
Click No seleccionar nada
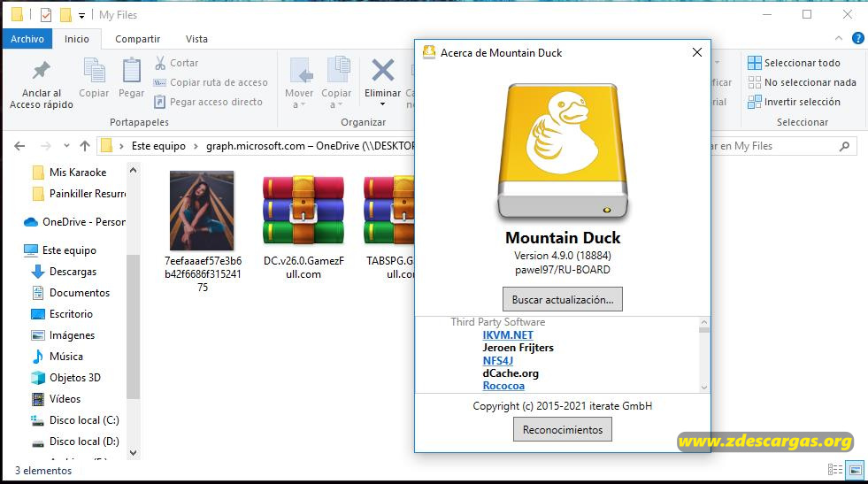coord(802,82)
